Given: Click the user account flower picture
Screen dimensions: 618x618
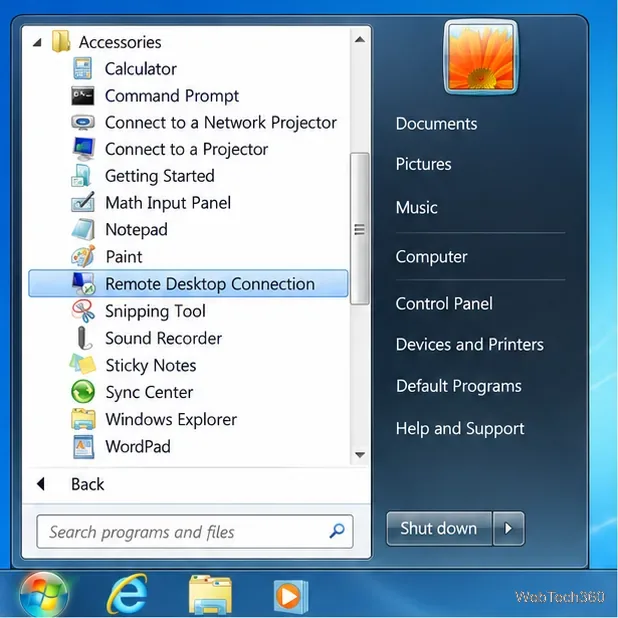Looking at the screenshot, I should (481, 57).
